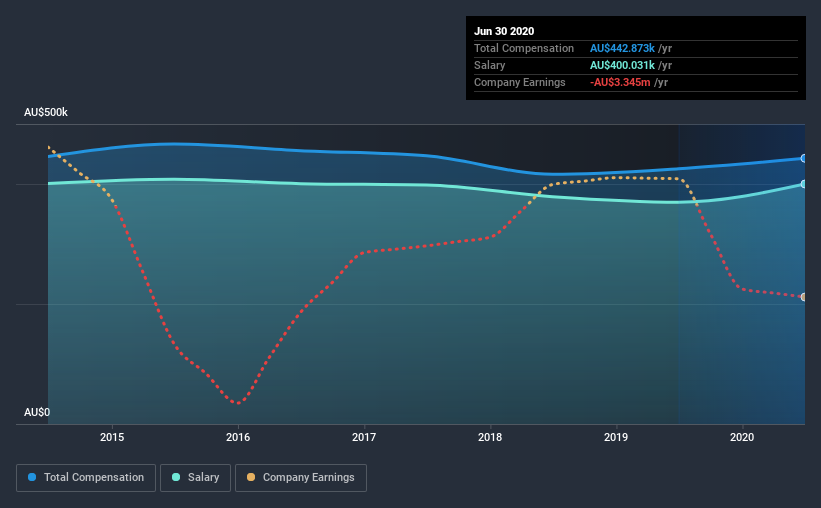Screen dimensions: 821x508
Task: Click the 2015 x-axis label
Action: [112, 437]
